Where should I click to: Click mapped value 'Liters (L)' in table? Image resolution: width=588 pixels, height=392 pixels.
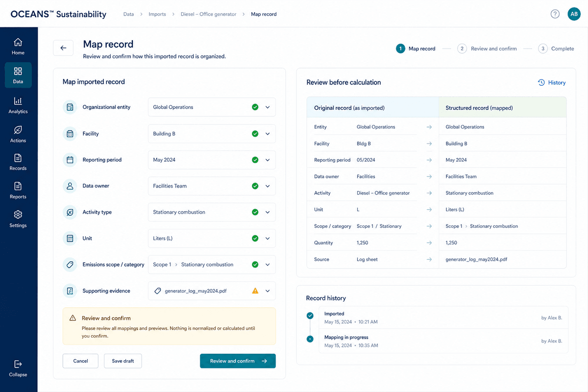pos(455,210)
